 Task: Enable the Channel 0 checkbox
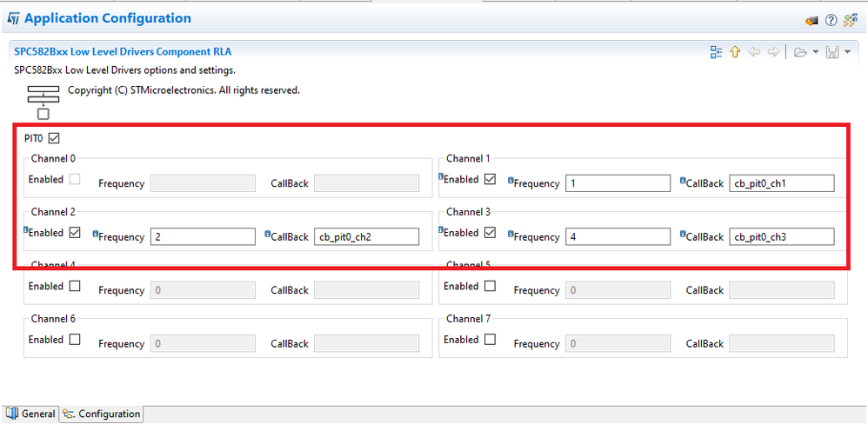[x=75, y=179]
